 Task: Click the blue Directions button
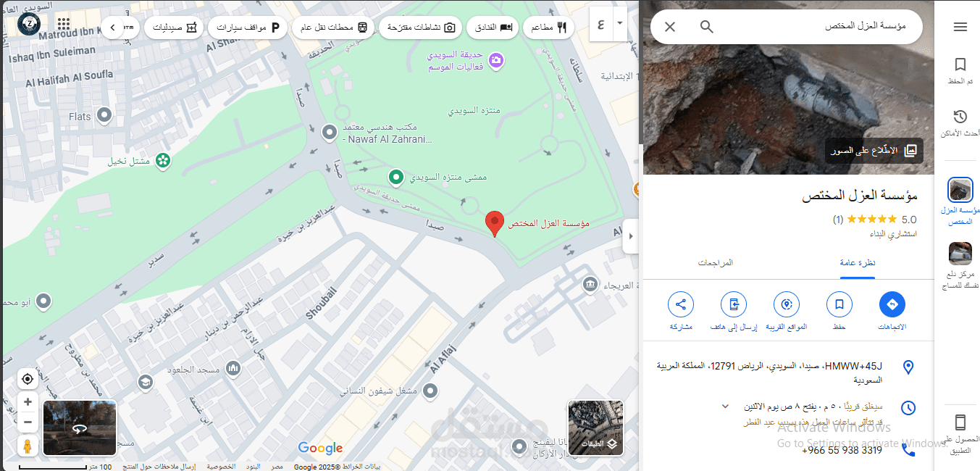(x=892, y=304)
